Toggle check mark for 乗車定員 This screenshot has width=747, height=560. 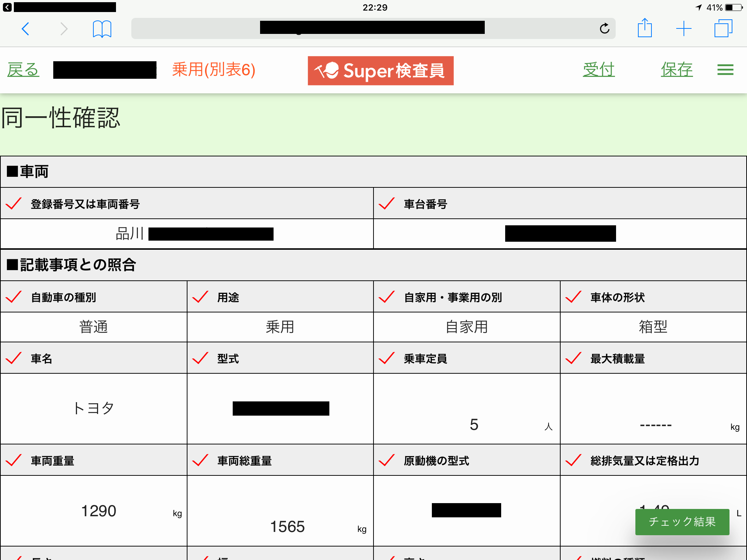click(x=387, y=358)
